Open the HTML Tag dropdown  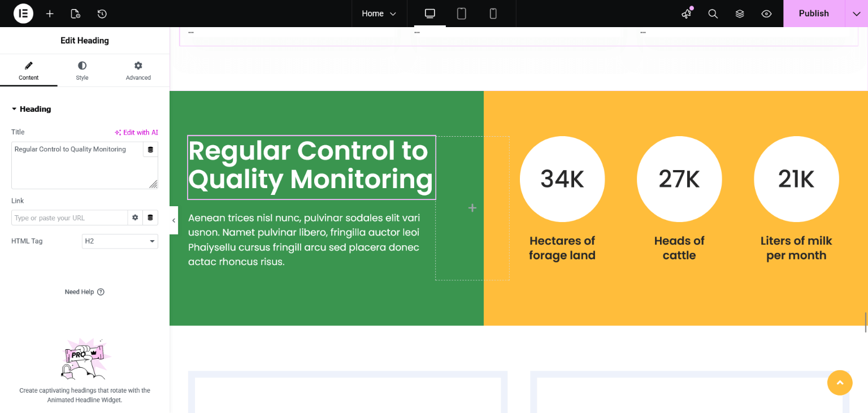[x=120, y=241]
